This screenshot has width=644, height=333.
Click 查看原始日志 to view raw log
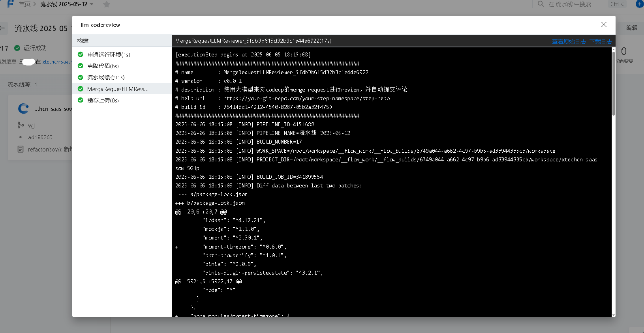click(x=569, y=41)
